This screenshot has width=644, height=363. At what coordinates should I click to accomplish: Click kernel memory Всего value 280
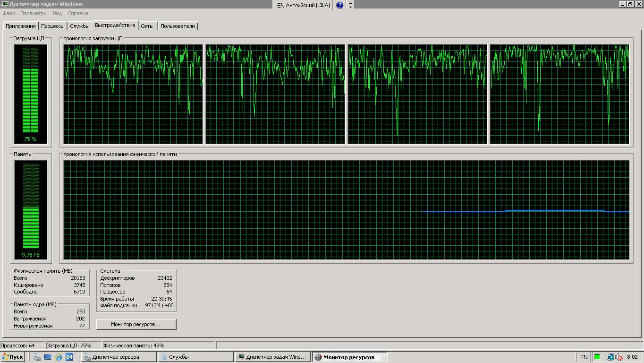(x=81, y=311)
